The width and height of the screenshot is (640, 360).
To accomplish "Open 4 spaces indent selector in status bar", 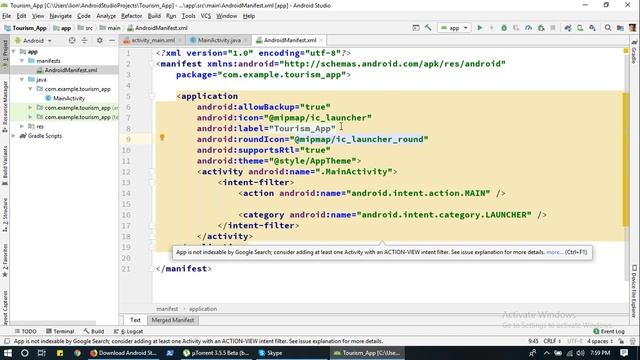I will 600,341.
